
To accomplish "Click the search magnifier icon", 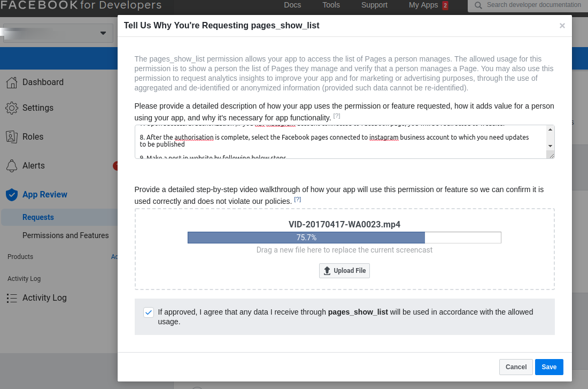I will 478,5.
